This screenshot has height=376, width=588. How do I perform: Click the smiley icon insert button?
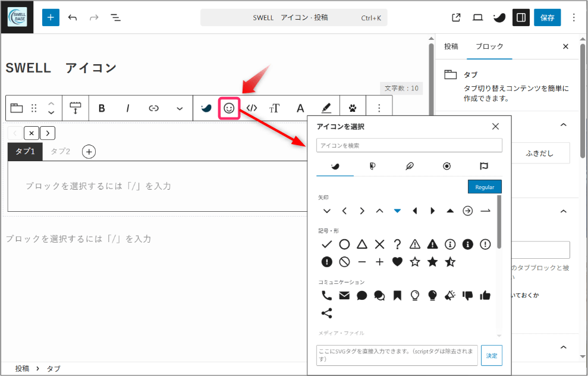tap(229, 108)
